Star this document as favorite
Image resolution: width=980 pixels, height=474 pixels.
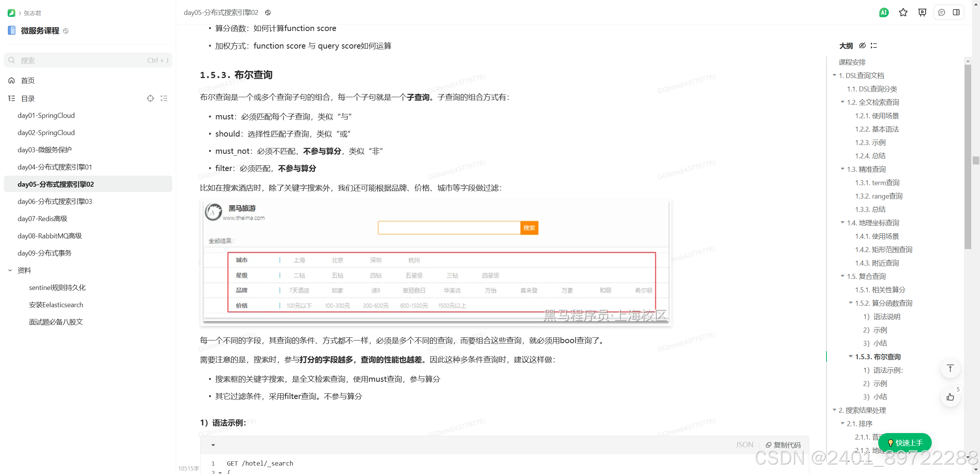coord(903,13)
